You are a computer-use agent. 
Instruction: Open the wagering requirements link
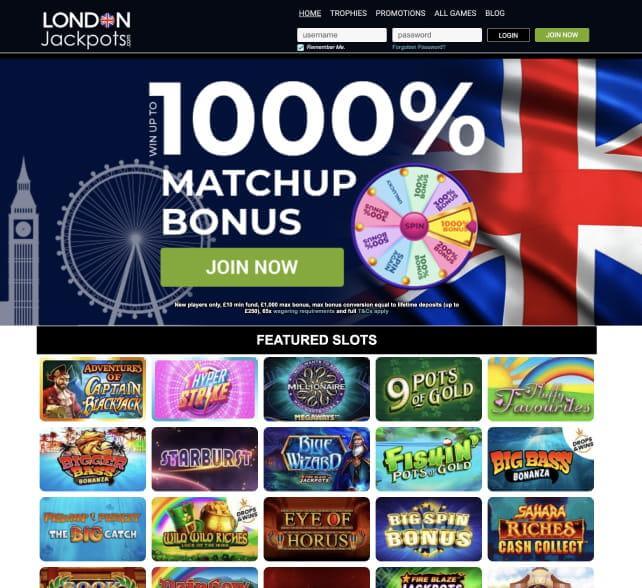pyautogui.click(x=303, y=311)
